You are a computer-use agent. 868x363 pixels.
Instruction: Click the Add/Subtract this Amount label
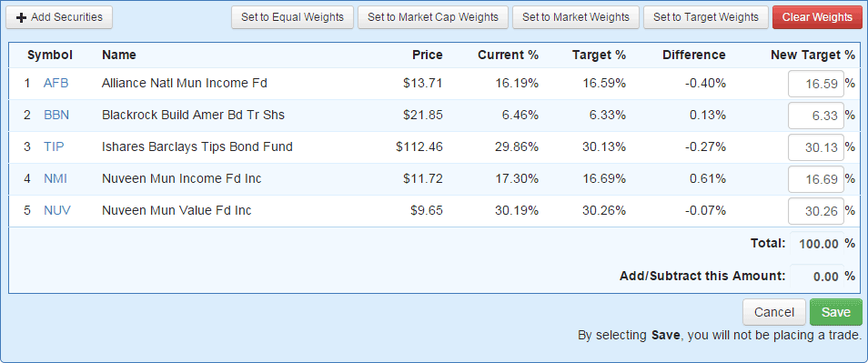[x=702, y=276]
